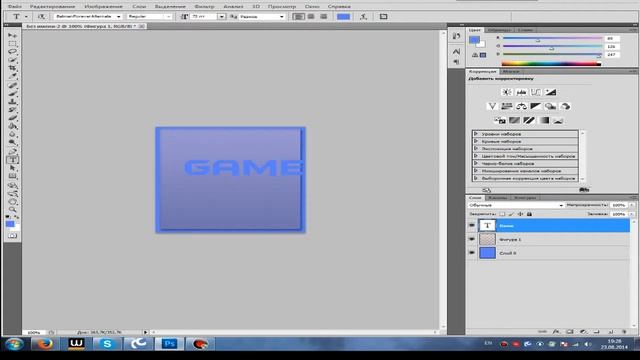
Task: Select the Crop tool
Action: click(13, 68)
